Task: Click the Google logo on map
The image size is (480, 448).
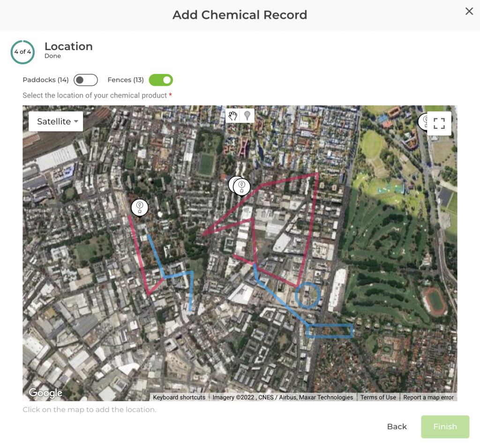Action: pos(45,393)
